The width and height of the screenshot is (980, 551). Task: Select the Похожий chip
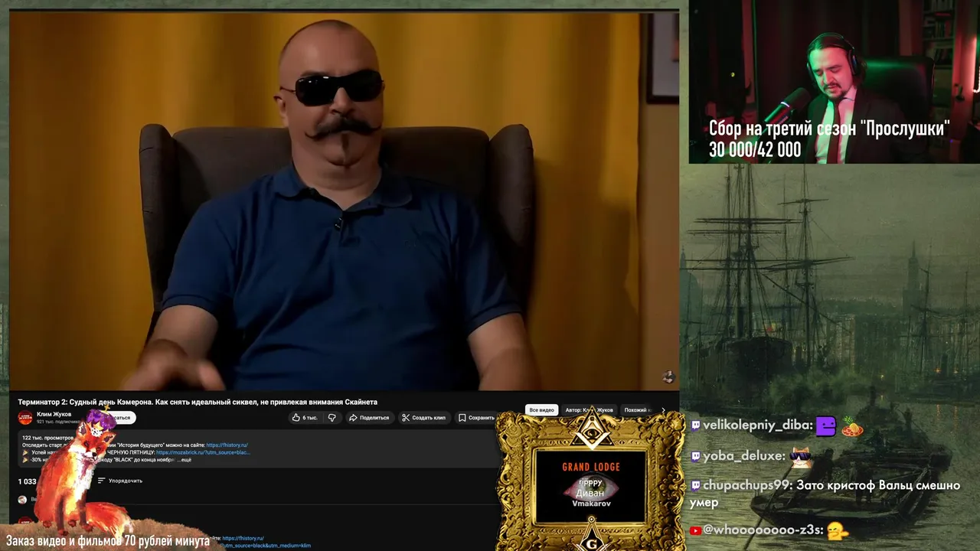[636, 410]
